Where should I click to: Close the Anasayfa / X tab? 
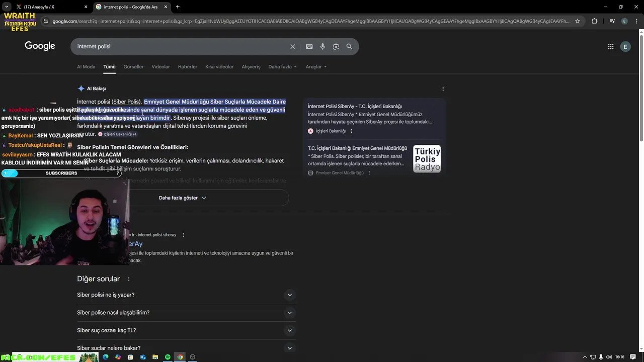click(86, 7)
